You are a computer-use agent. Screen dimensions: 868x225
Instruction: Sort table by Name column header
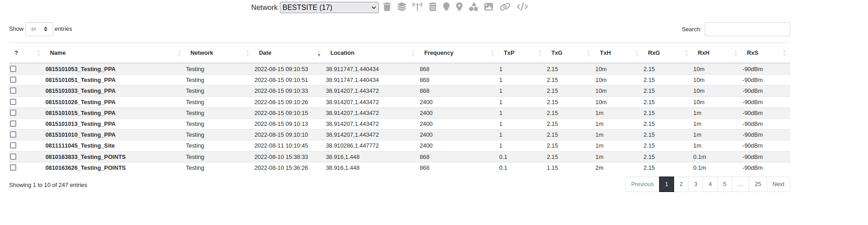tap(58, 53)
